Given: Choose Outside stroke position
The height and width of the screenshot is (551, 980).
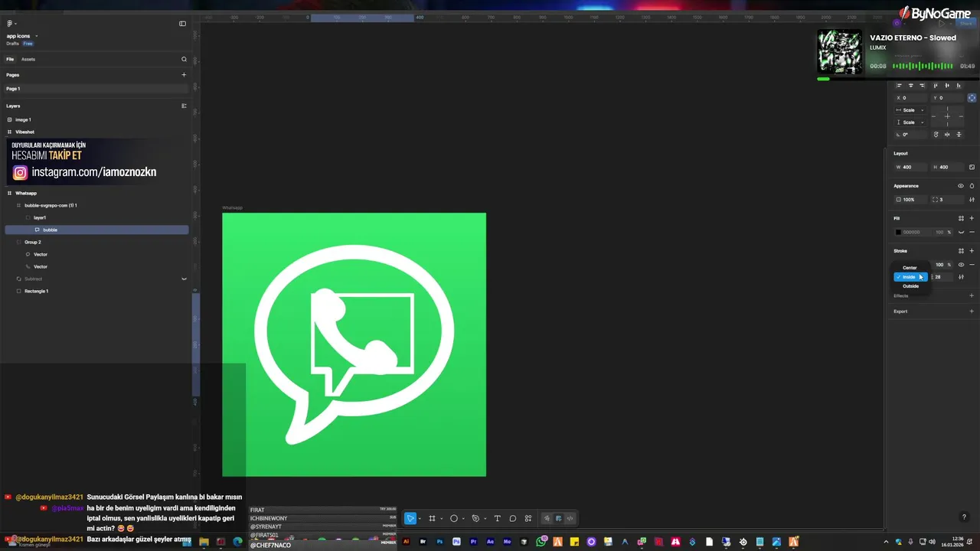Looking at the screenshot, I should tap(910, 286).
